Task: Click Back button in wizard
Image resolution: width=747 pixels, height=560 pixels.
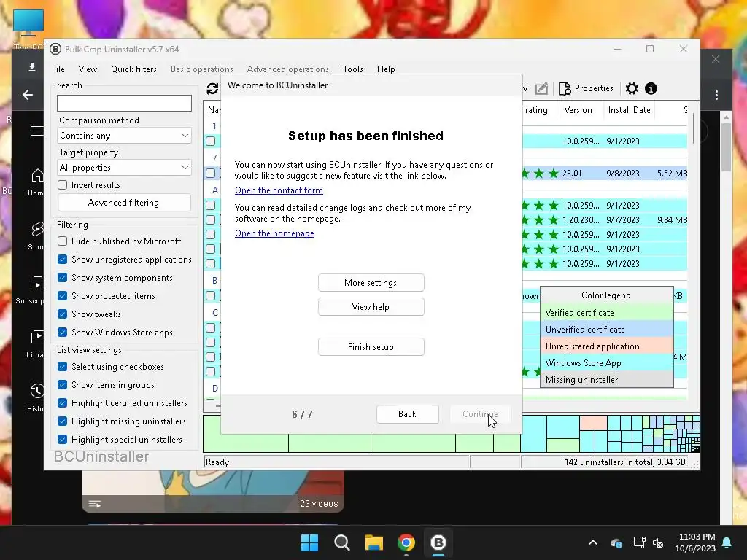Action: pos(407,414)
